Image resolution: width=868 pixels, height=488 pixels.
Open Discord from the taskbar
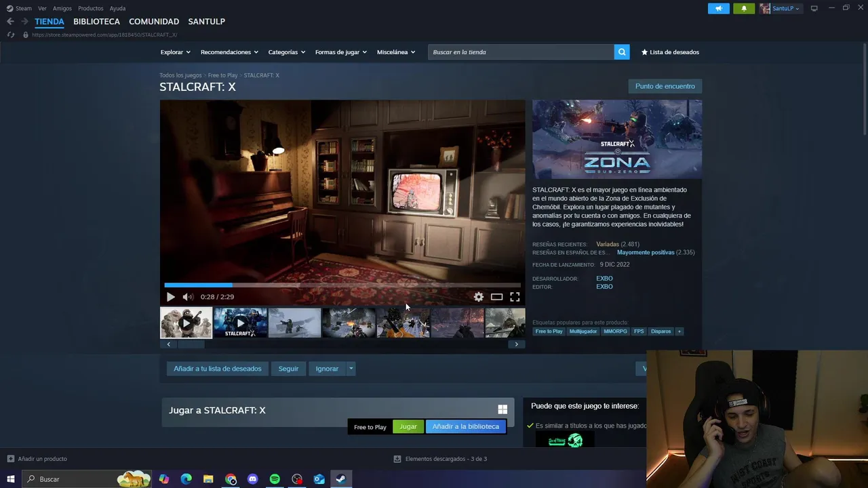(x=253, y=479)
